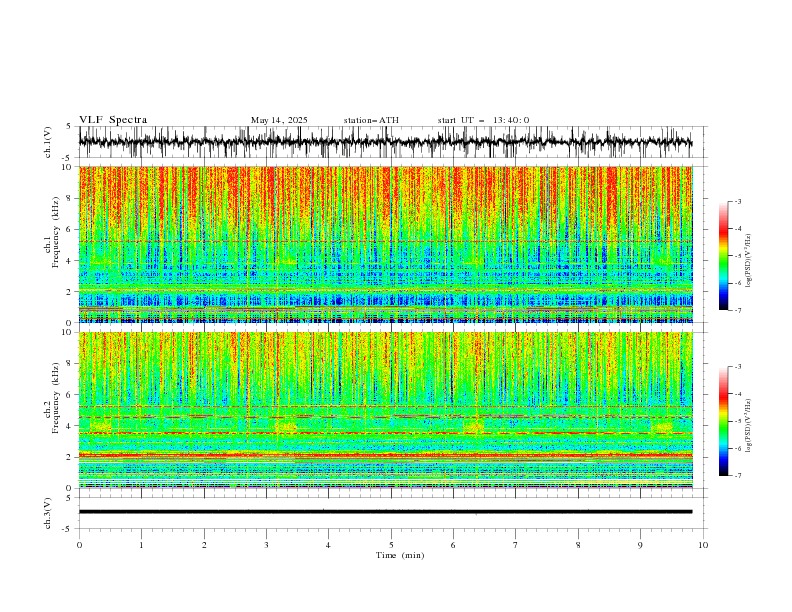Click the "-7" label on ch.2 color bar

tap(737, 476)
